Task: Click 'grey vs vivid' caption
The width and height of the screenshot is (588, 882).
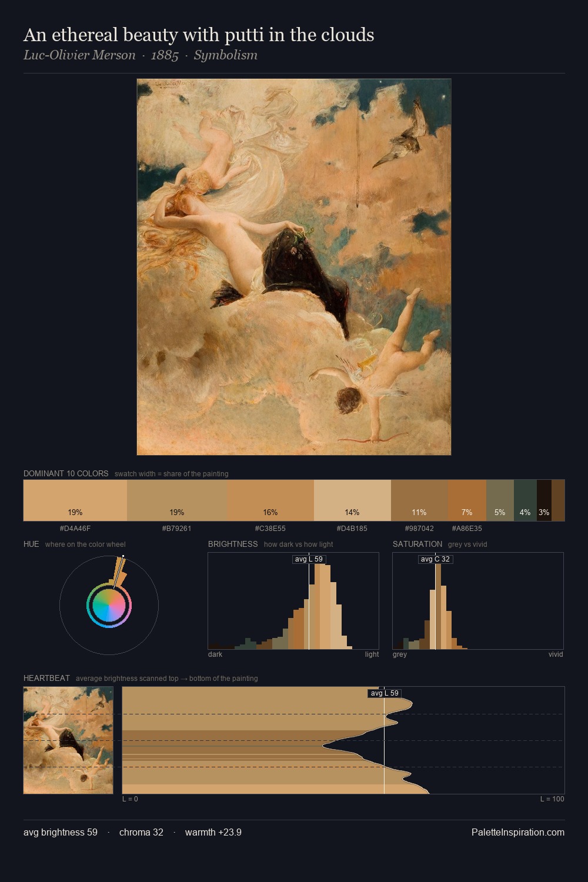Action: 467,544
